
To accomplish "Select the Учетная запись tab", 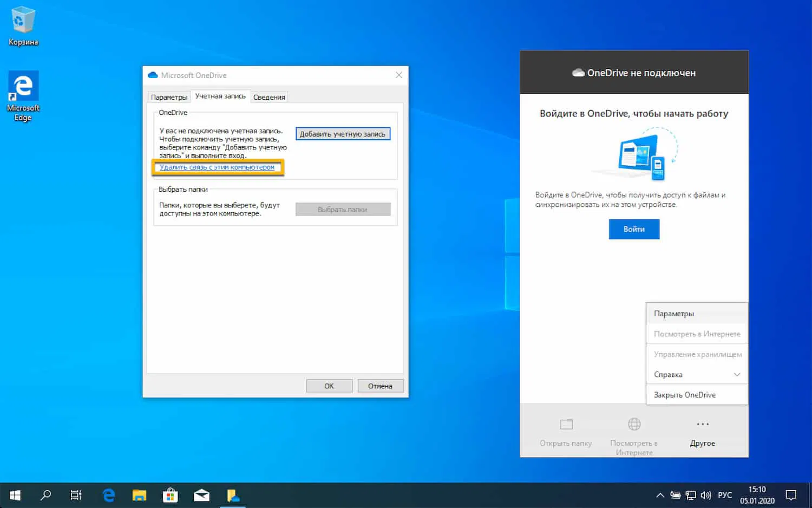I will [x=220, y=96].
